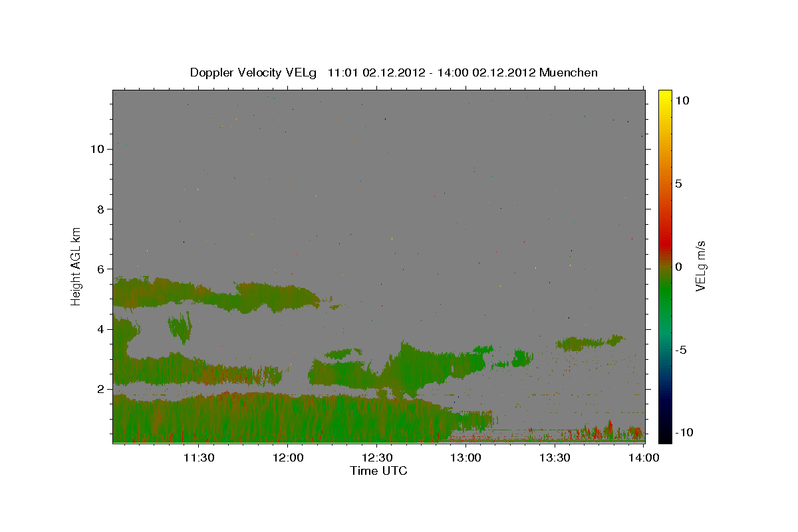Click the height axis value 8
The width and height of the screenshot is (798, 532).
(x=100, y=209)
